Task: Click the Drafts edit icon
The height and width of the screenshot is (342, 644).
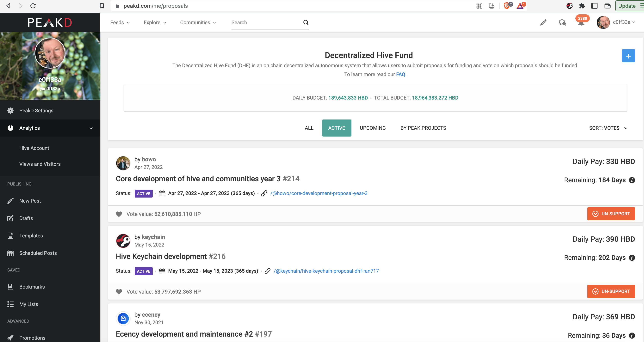Action: coord(10,218)
